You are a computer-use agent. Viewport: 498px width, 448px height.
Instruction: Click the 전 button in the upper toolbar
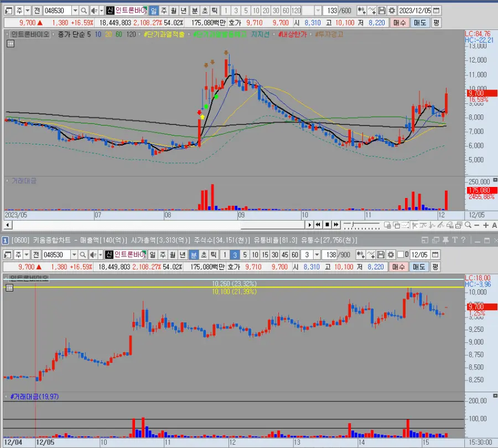[37, 11]
